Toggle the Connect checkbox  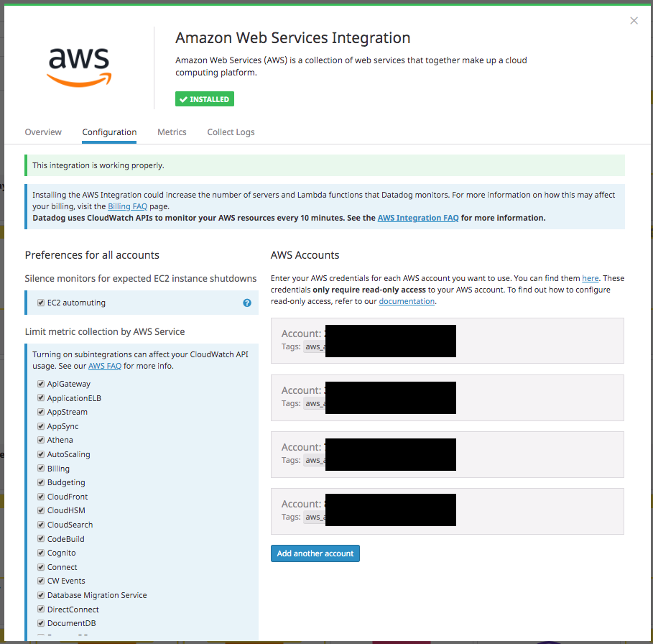[x=41, y=567]
